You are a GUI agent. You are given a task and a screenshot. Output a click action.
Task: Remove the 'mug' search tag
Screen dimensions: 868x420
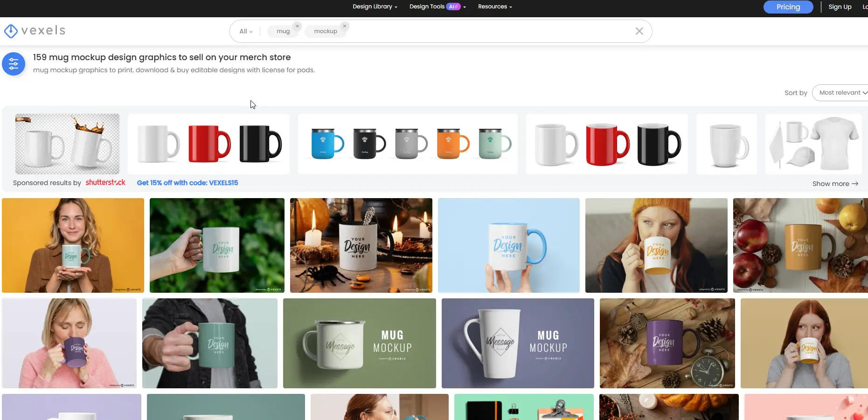(x=297, y=26)
